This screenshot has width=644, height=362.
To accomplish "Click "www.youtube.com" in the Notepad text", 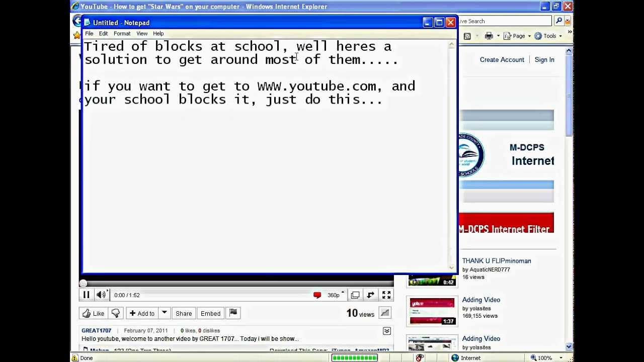I will (x=316, y=86).
